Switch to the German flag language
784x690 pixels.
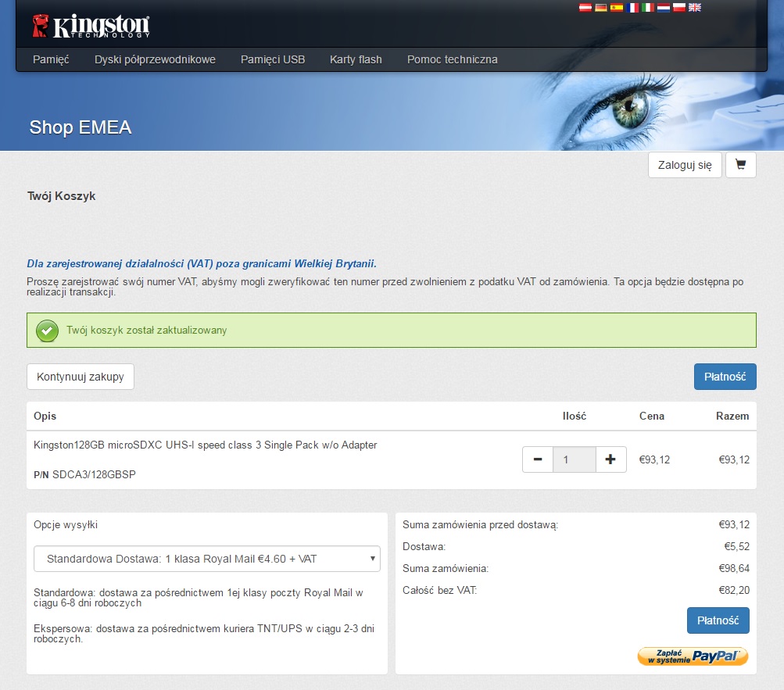pyautogui.click(x=600, y=8)
